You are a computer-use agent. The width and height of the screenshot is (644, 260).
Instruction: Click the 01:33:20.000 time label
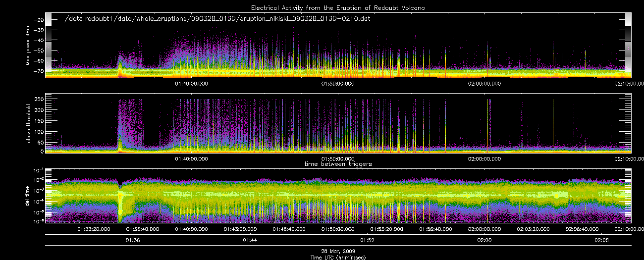pyautogui.click(x=94, y=229)
